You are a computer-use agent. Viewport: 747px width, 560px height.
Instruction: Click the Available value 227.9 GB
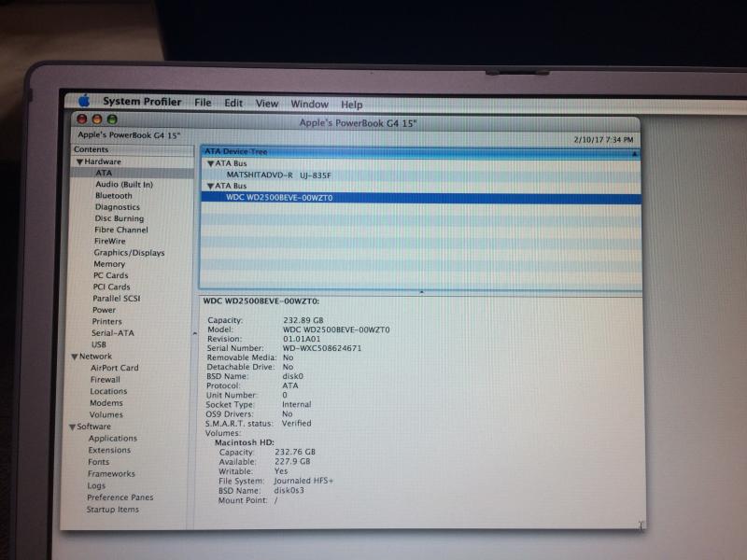(x=292, y=461)
